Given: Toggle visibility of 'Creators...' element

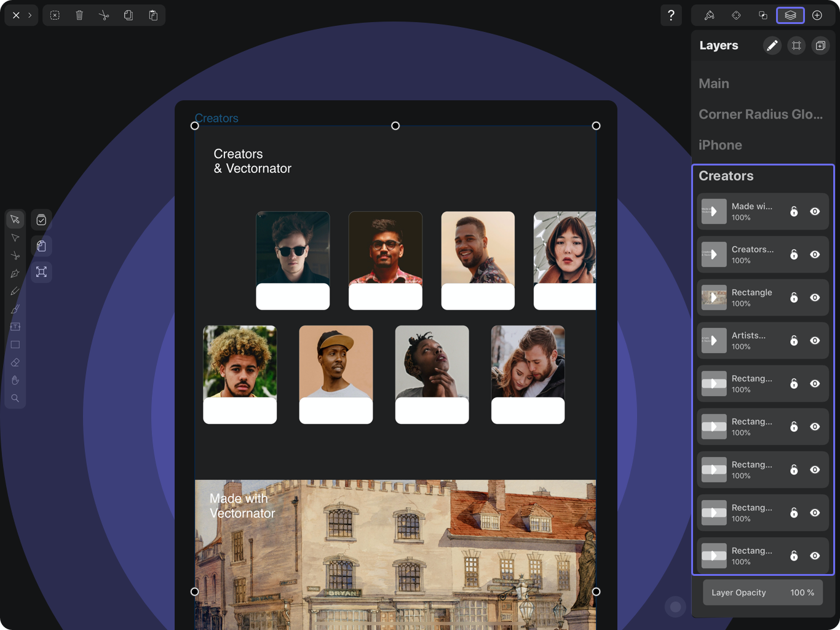Looking at the screenshot, I should [815, 255].
